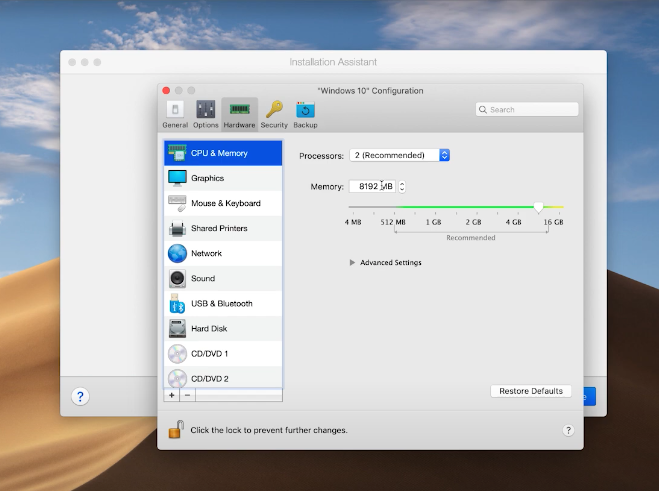Click the configuration window help question mark
The height and width of the screenshot is (491, 659).
568,430
